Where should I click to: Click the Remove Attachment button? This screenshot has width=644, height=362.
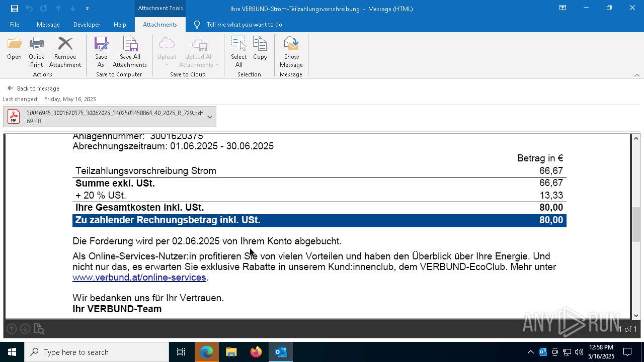(65, 52)
